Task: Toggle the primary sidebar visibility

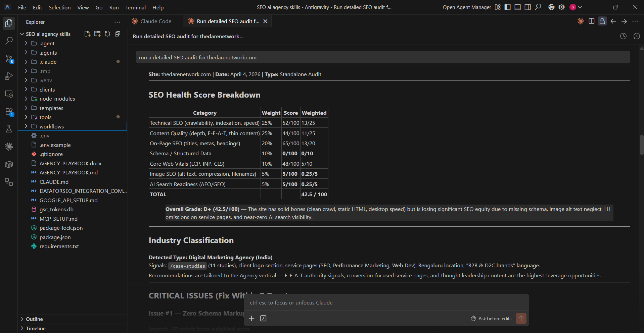Action: (508, 7)
